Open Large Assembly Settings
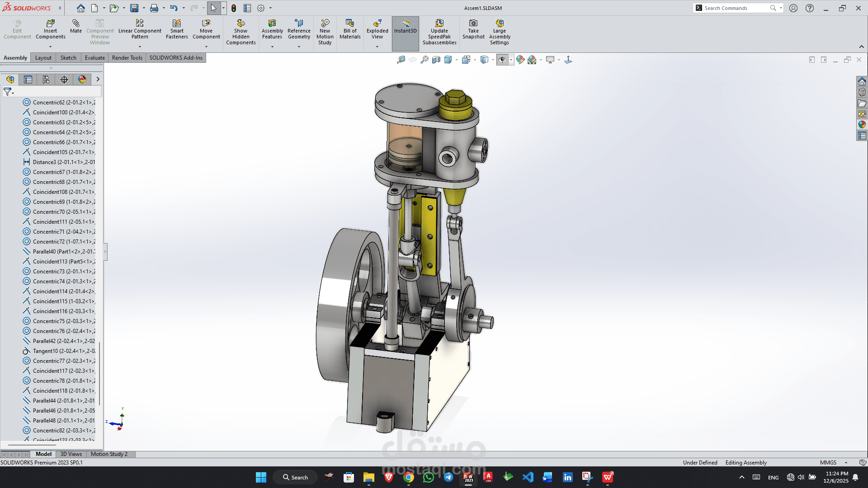Image resolution: width=868 pixels, height=488 pixels. pyautogui.click(x=500, y=32)
